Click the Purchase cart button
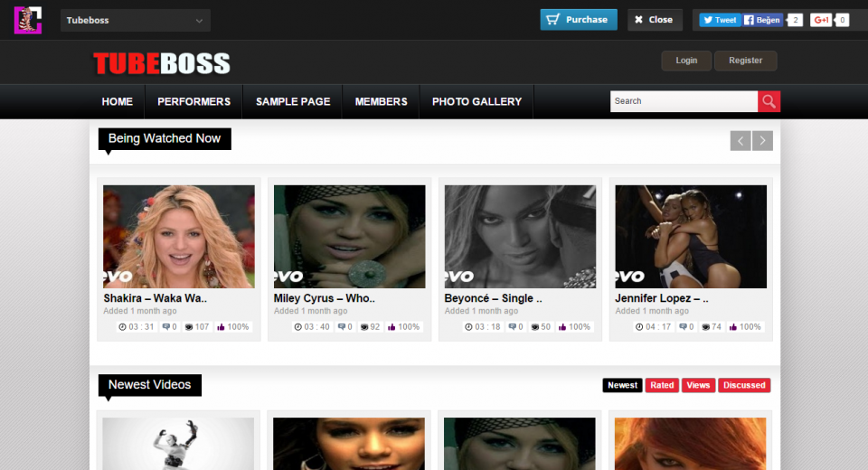 (x=579, y=19)
